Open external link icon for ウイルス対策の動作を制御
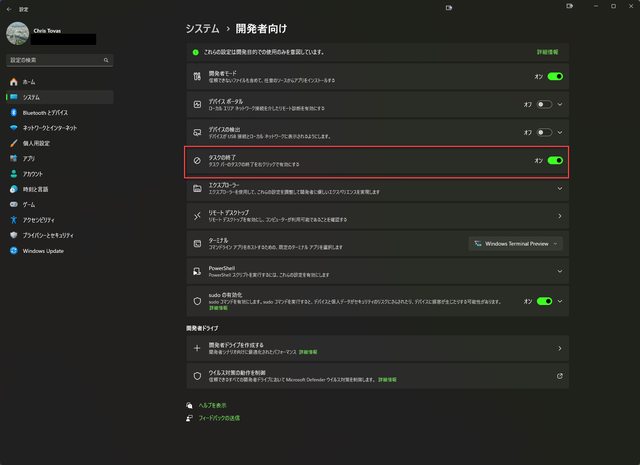 tap(559, 376)
